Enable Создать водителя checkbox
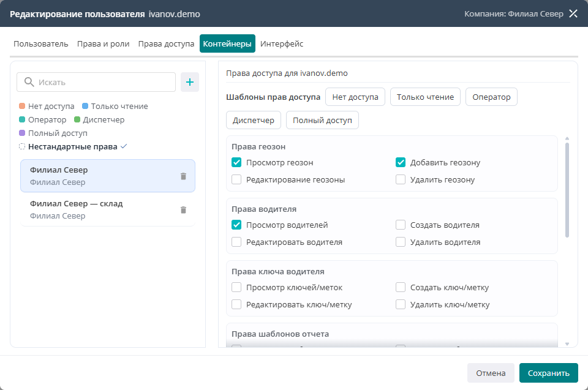Viewport: 588px width, 390px height. tap(401, 225)
